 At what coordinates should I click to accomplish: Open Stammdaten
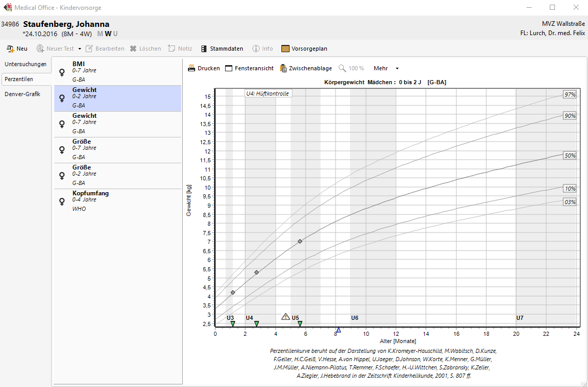tap(222, 49)
